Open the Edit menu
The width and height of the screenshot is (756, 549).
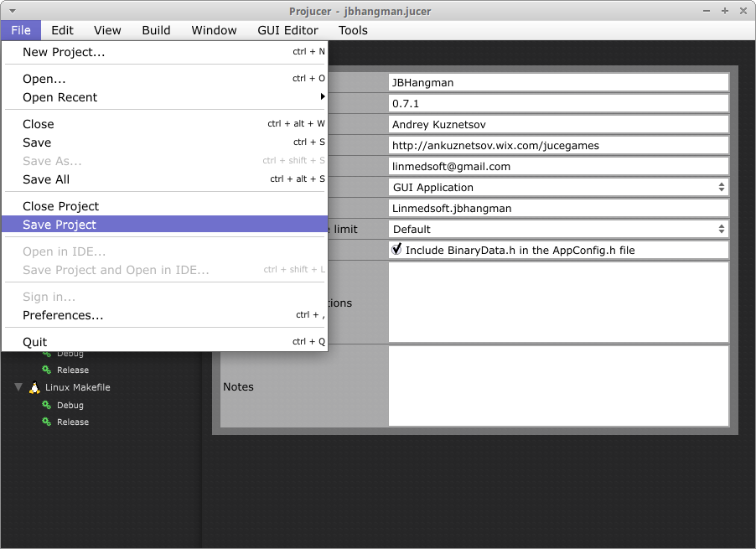coord(62,30)
